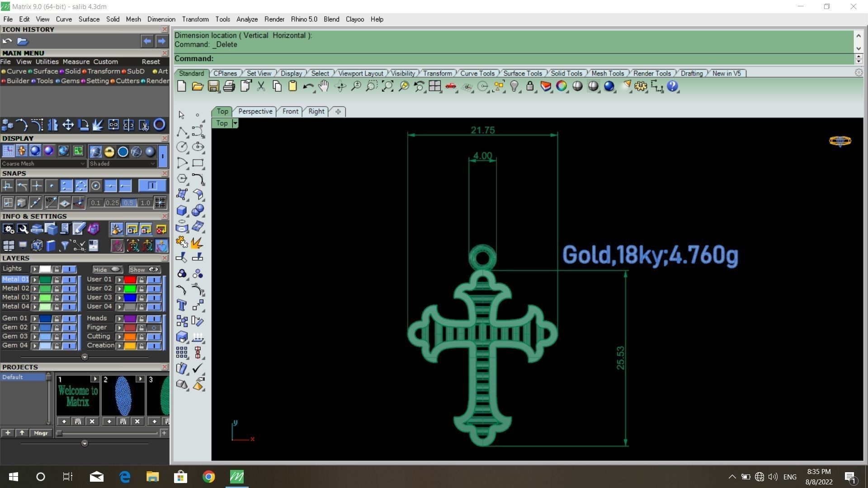The height and width of the screenshot is (488, 868).
Task: Click the Command input line
Action: click(514, 59)
